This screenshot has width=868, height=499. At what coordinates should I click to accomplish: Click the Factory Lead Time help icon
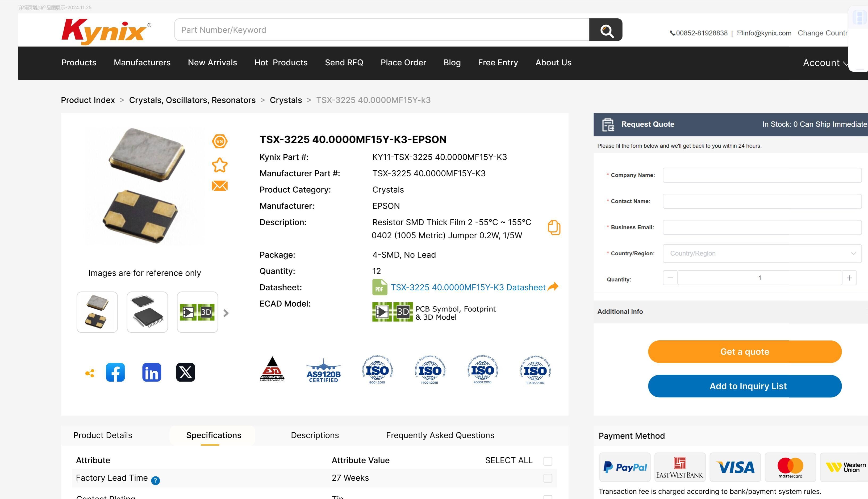click(155, 480)
